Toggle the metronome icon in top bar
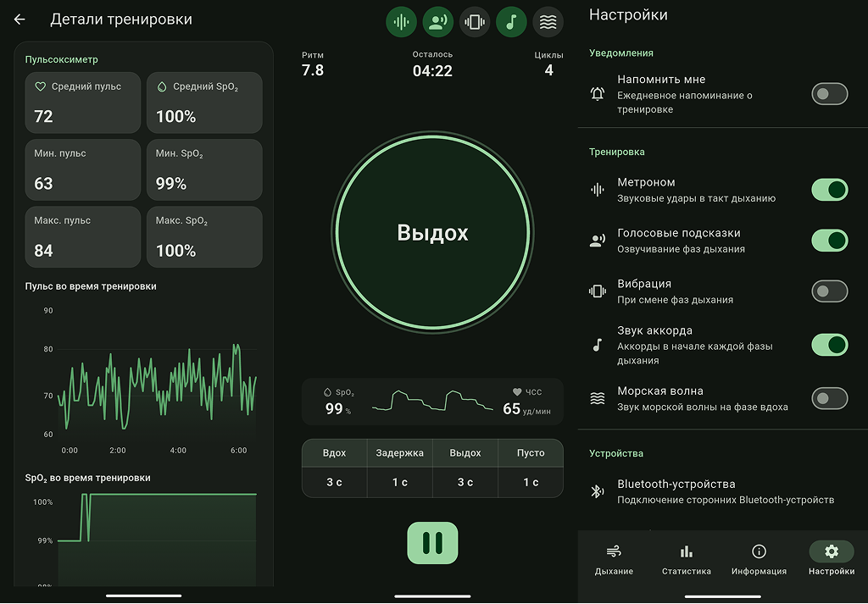The height and width of the screenshot is (604, 868). (x=401, y=22)
